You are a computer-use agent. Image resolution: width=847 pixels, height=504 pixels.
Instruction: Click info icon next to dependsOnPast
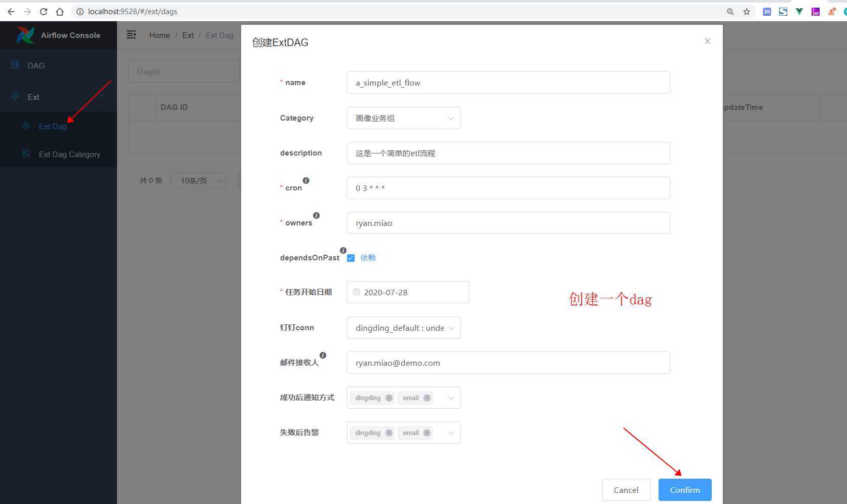(x=343, y=250)
